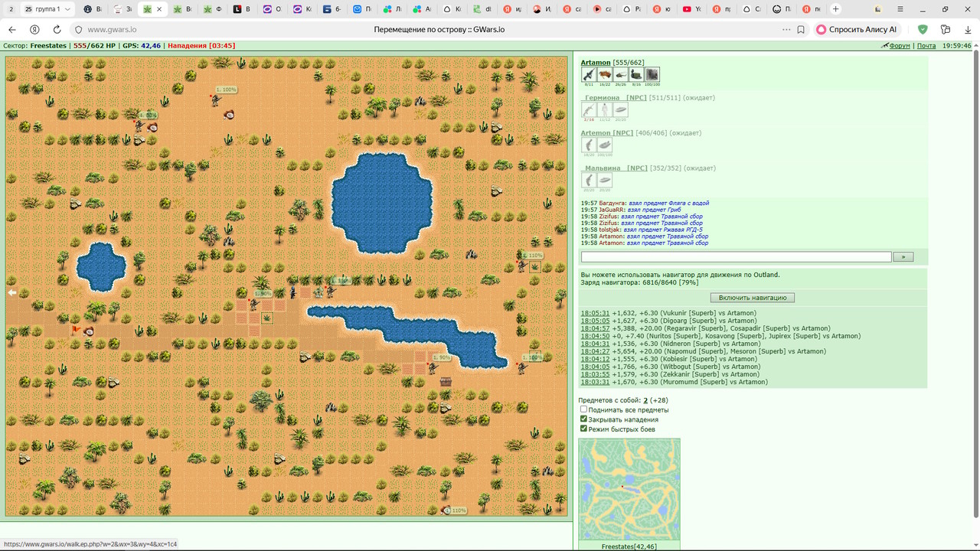Click the browser reload icon
Image resolution: width=980 pixels, height=551 pixels.
pyautogui.click(x=57, y=29)
